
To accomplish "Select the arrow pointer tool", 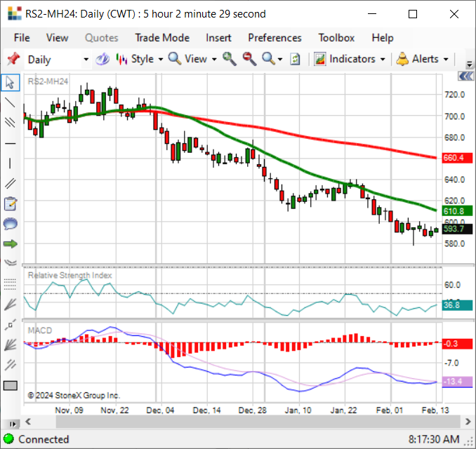I will 11,82.
